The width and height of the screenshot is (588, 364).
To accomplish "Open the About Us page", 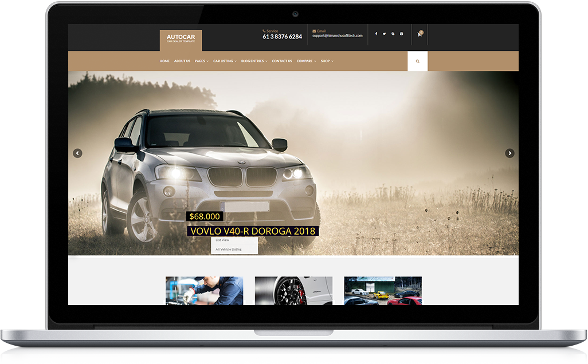I will (182, 61).
